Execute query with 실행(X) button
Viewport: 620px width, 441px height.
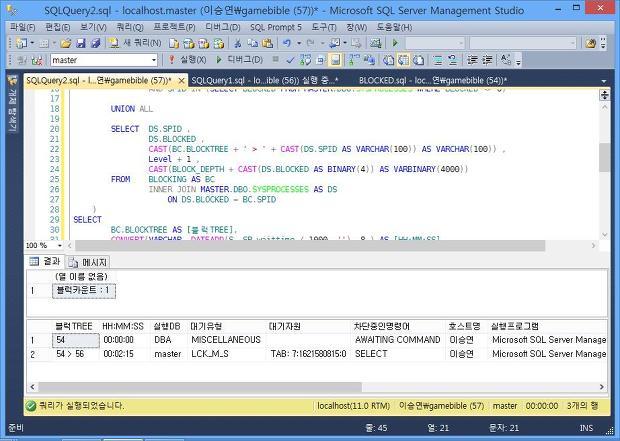pos(187,60)
